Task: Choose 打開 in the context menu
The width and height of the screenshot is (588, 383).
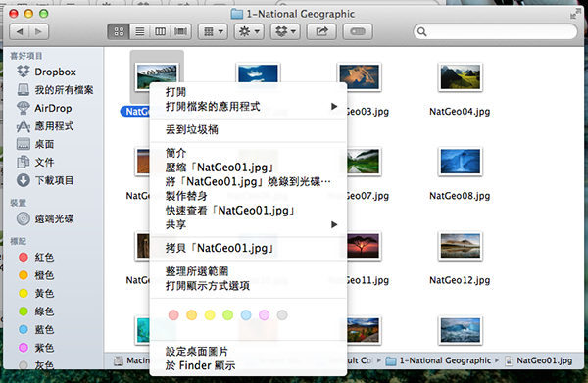Action: click(248, 92)
